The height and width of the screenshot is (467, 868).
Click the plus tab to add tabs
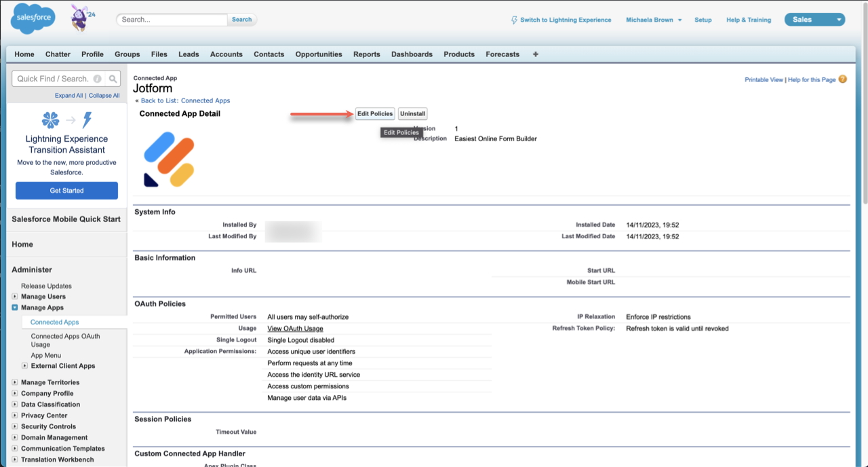click(536, 54)
